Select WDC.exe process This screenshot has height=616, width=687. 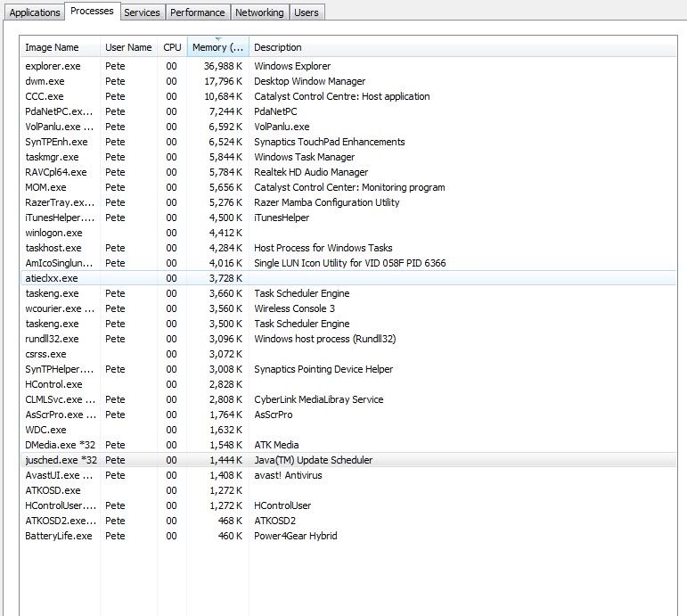pos(348,430)
